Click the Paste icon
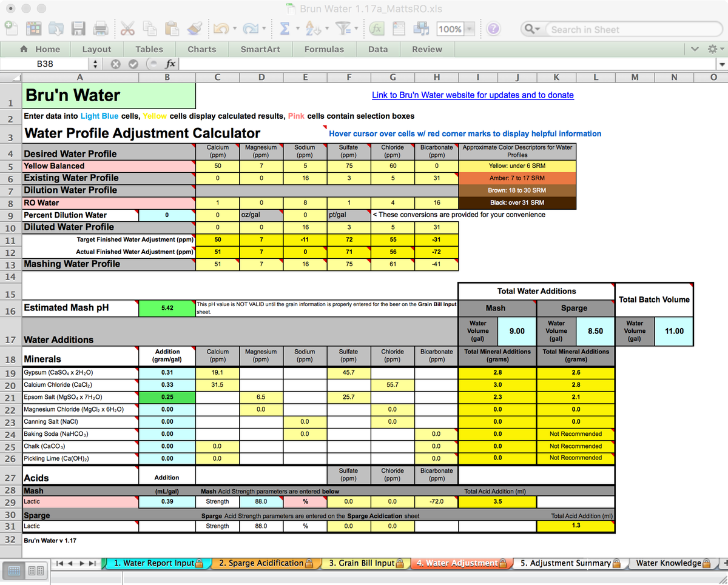This screenshot has width=728, height=585. tap(173, 28)
